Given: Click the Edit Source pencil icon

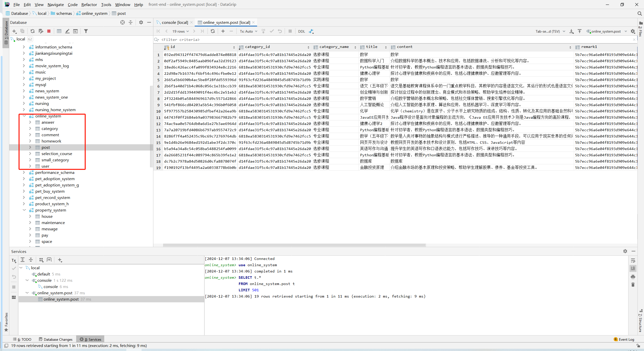Looking at the screenshot, I should (x=67, y=31).
